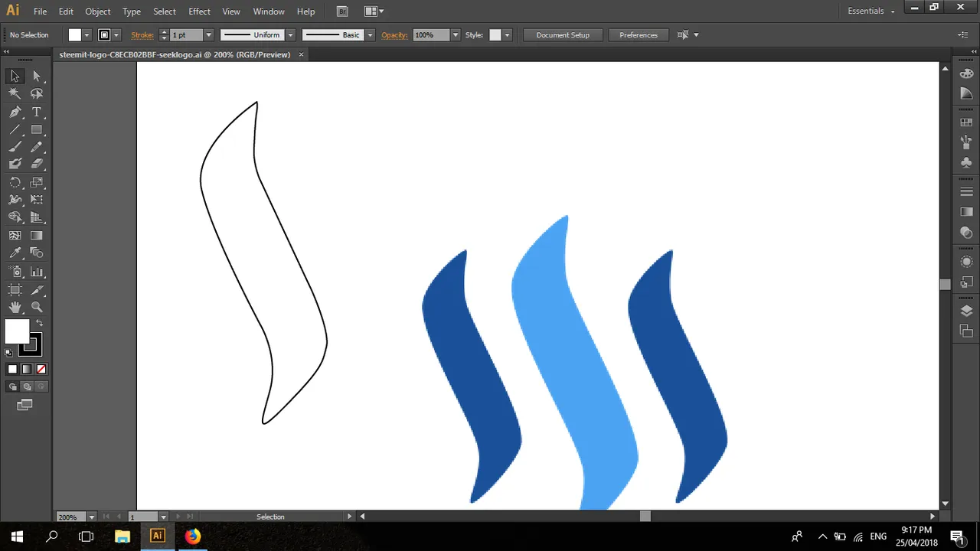Open the Gradient panel icon
The height and width of the screenshot is (551, 980).
coord(966,212)
